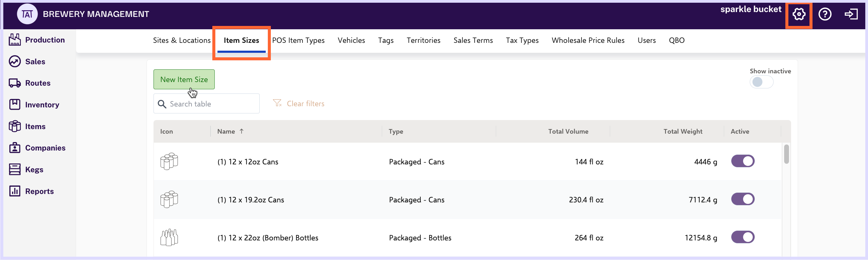The width and height of the screenshot is (868, 260).
Task: Click the can pack icon for 12 x 12oz Cans
Action: pos(169,161)
